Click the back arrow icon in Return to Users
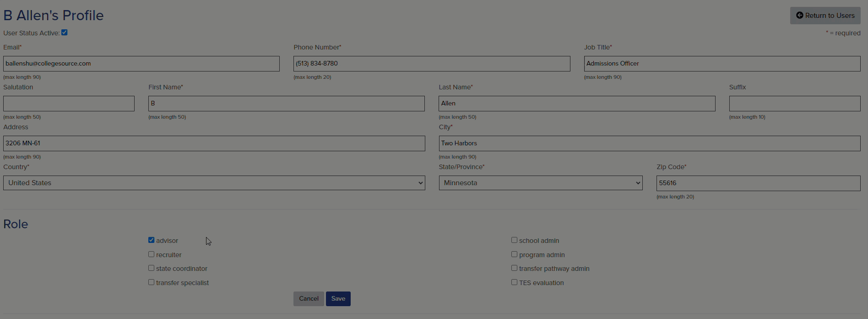 click(800, 16)
